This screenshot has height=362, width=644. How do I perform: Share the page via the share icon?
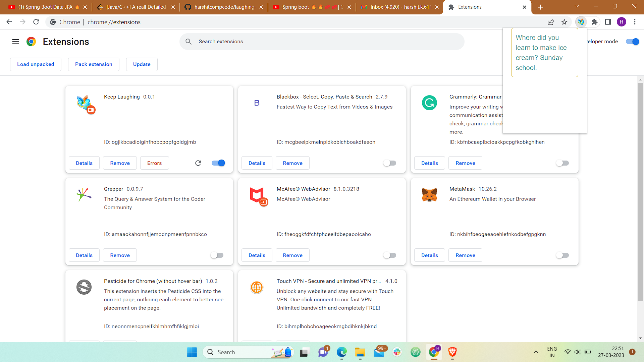pos(551,22)
